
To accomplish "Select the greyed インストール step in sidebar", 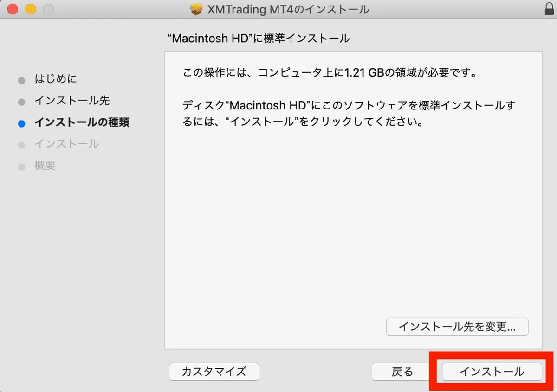I will [66, 144].
